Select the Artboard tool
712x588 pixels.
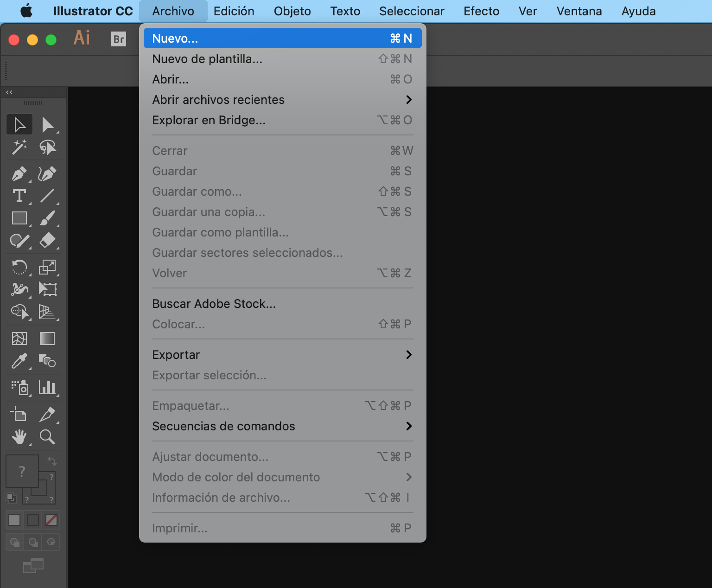click(19, 414)
